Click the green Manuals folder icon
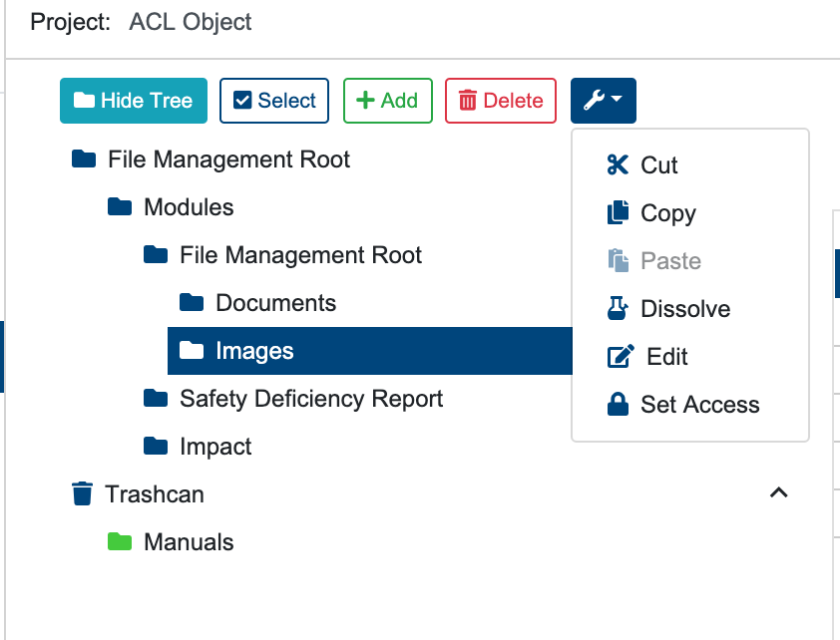Screen dimensions: 840x640 click(120, 541)
